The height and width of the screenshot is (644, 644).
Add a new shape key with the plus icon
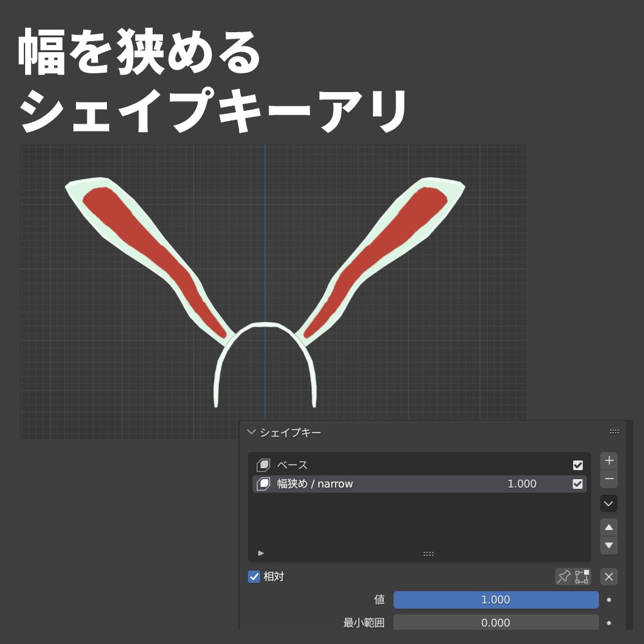pos(609,460)
